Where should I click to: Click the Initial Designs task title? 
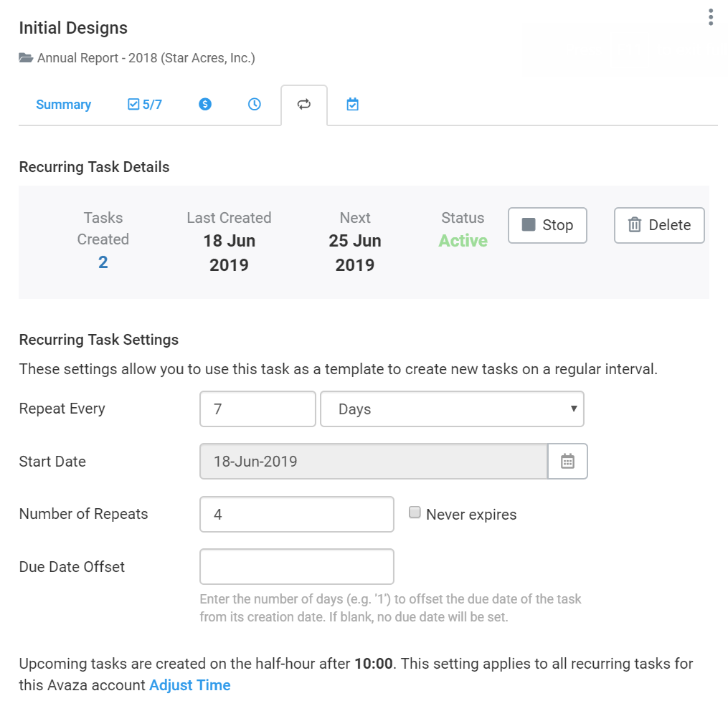[73, 28]
